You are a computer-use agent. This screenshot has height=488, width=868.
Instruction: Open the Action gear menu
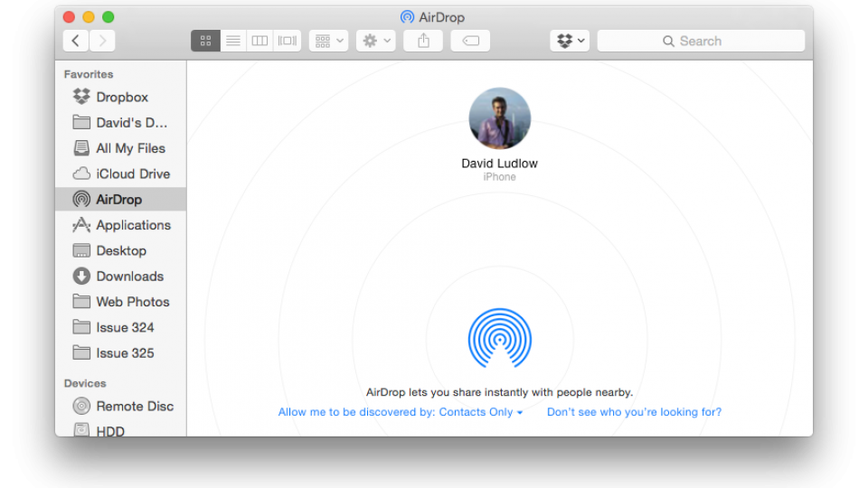point(376,41)
